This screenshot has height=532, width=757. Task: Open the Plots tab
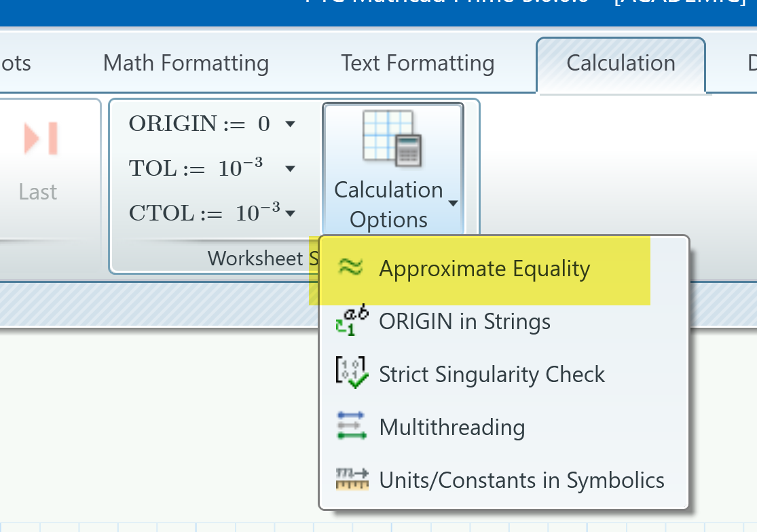(15, 62)
